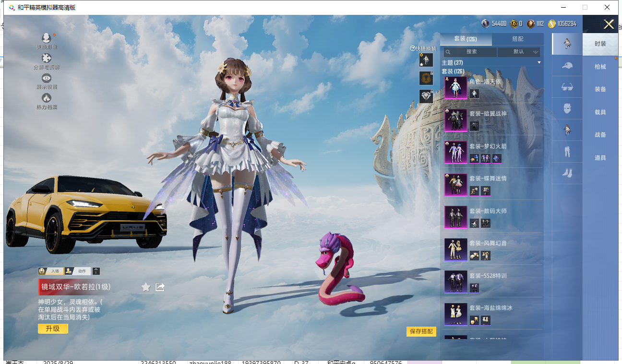Select the glasses category icon
The image size is (622, 364).
[x=567, y=87]
